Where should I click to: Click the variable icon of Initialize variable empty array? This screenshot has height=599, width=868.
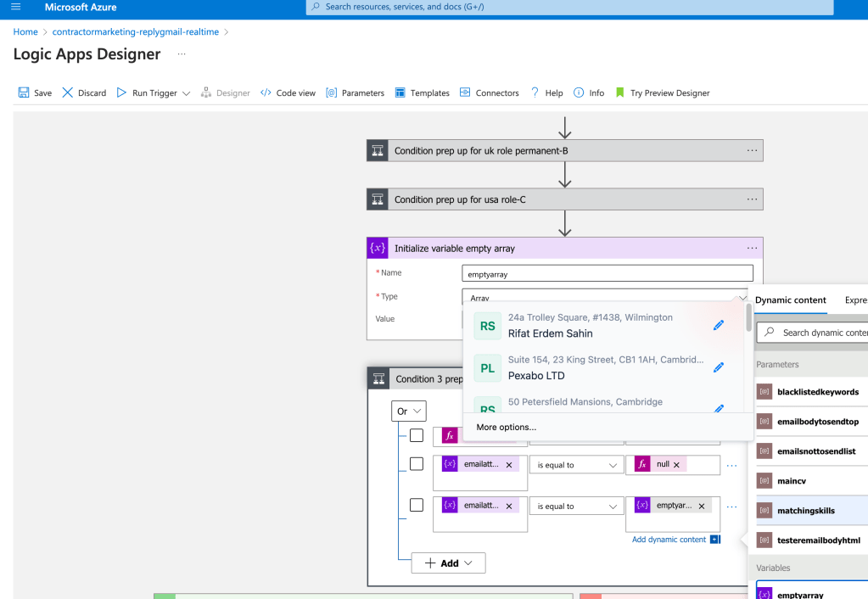[378, 248]
